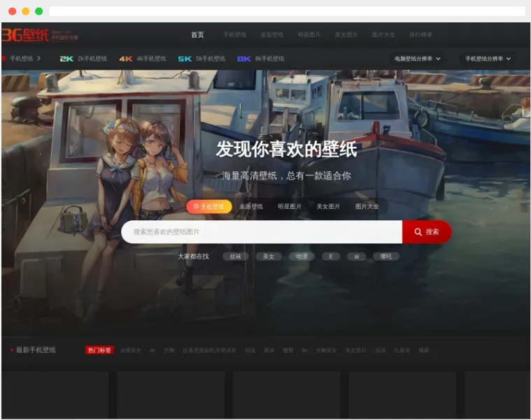Select the 首页 navigation item
This screenshot has height=420, width=531.
point(197,35)
